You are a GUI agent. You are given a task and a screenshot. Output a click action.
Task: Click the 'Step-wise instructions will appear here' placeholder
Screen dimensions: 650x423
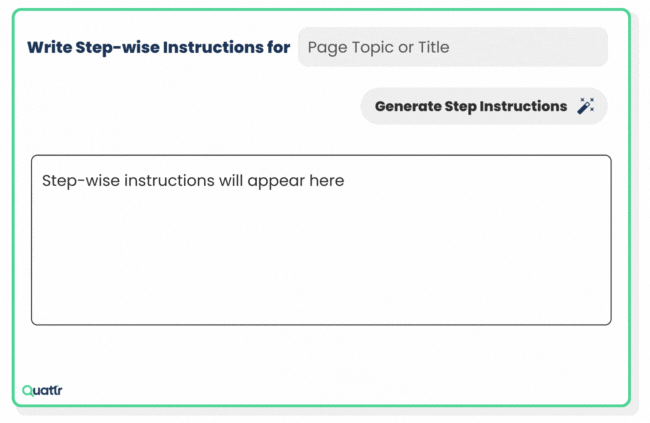coord(193,181)
